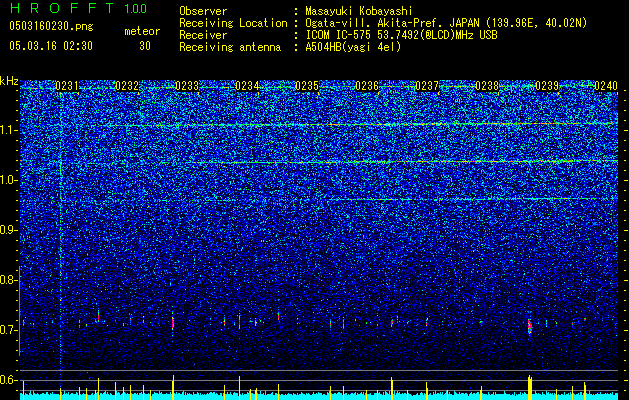Click the 0.9 frequency axis label
629x400 pixels.
pyautogui.click(x=8, y=230)
